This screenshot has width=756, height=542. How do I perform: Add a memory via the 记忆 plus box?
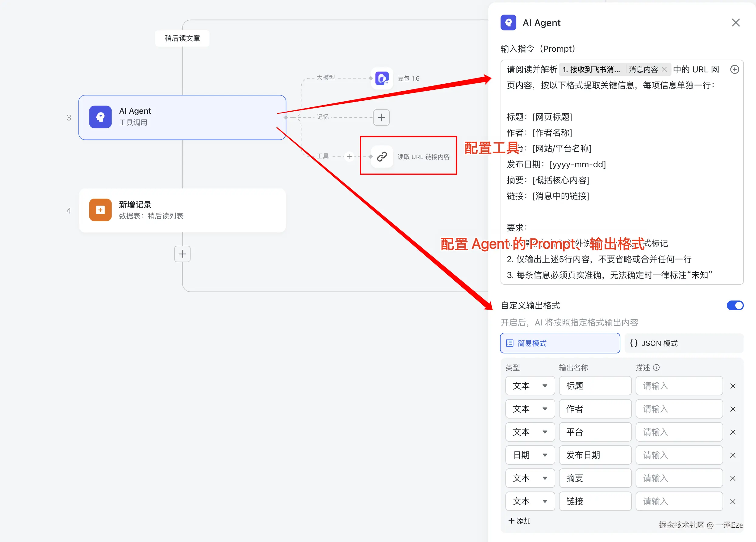click(381, 117)
